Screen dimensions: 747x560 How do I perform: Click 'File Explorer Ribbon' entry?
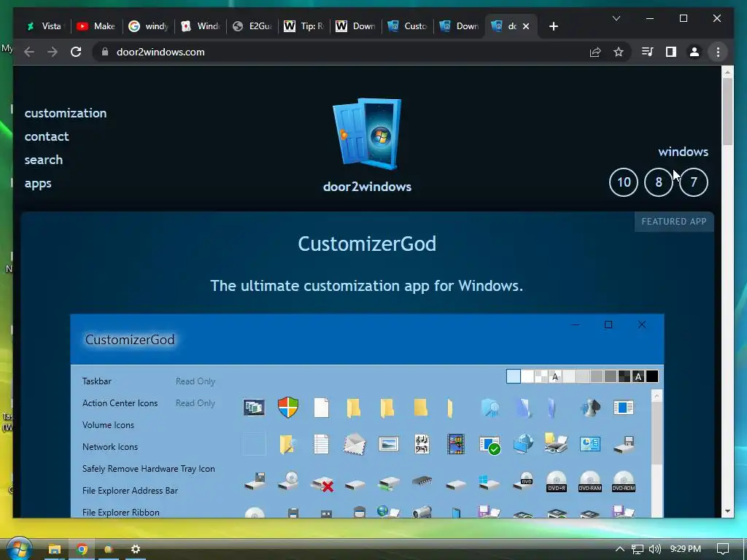click(121, 513)
